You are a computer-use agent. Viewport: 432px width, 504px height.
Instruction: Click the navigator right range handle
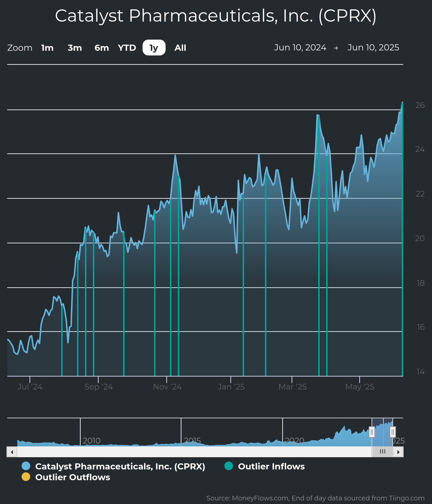pos(393,432)
